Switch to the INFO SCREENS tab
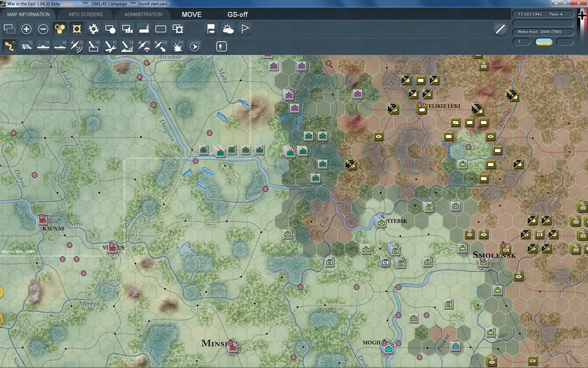The image size is (588, 368). click(x=86, y=14)
